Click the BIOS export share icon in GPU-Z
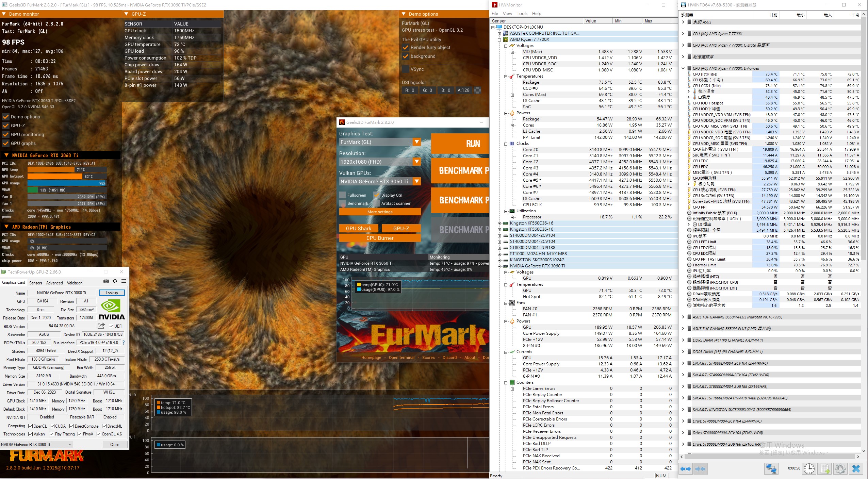Screen dimensions: 868x479 pyautogui.click(x=101, y=326)
